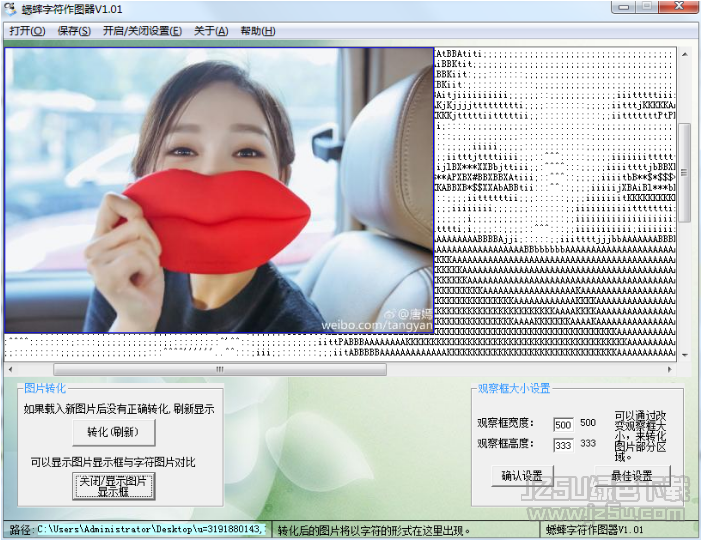Click the vertical scrollbar thumb

pos(684,172)
